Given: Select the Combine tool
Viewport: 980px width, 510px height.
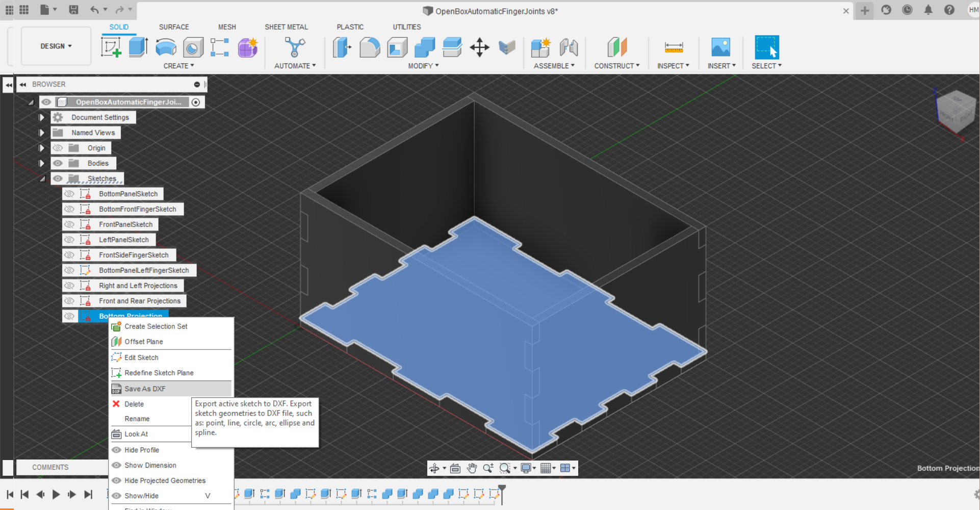Looking at the screenshot, I should 425,47.
